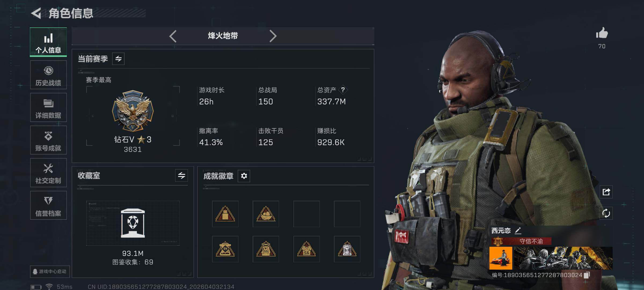
Task: Open the collection room showcase thumbnail
Action: (133, 223)
